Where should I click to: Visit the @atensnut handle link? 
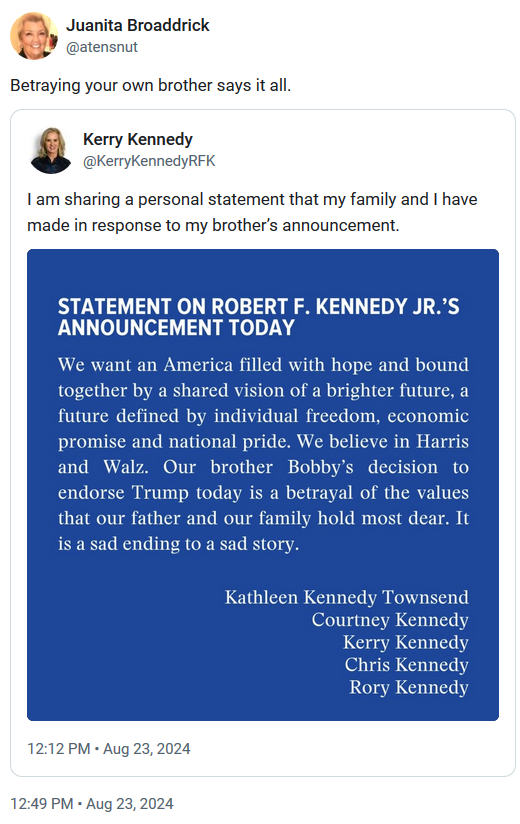tap(102, 47)
